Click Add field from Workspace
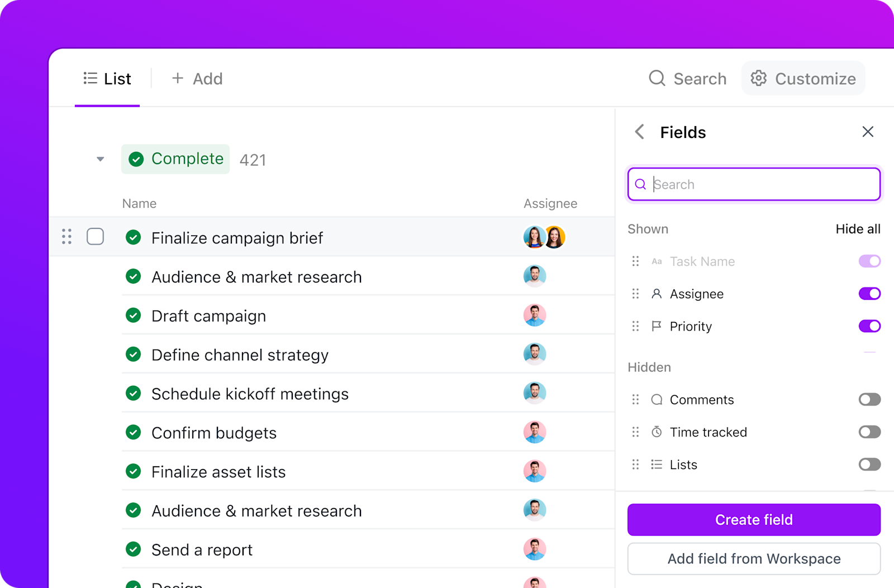The width and height of the screenshot is (894, 588). click(754, 558)
